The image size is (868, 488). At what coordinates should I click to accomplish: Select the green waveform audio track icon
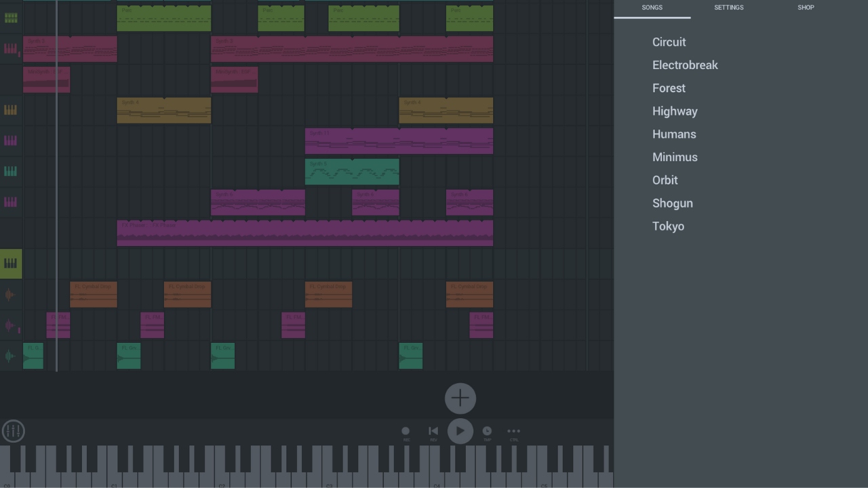[9, 356]
